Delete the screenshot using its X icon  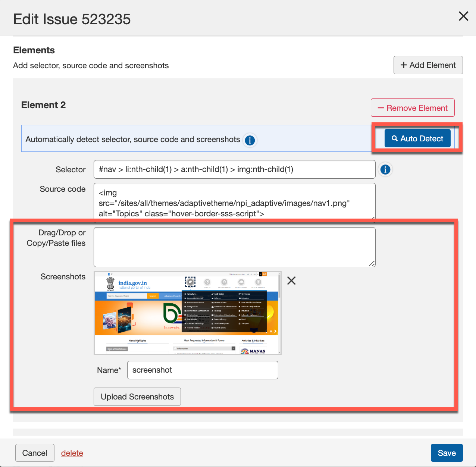[x=291, y=280]
